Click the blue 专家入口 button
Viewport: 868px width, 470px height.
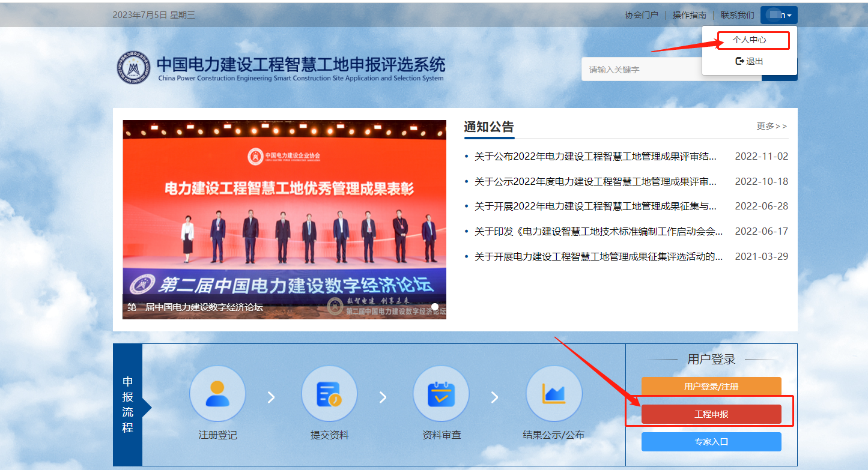pos(711,442)
